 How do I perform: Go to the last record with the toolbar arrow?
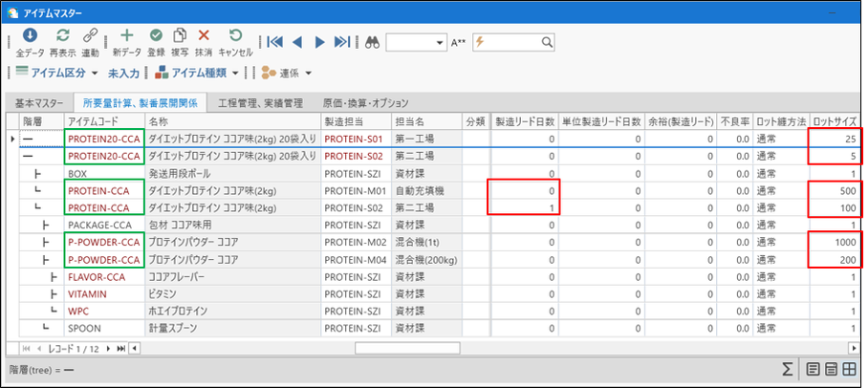click(342, 42)
